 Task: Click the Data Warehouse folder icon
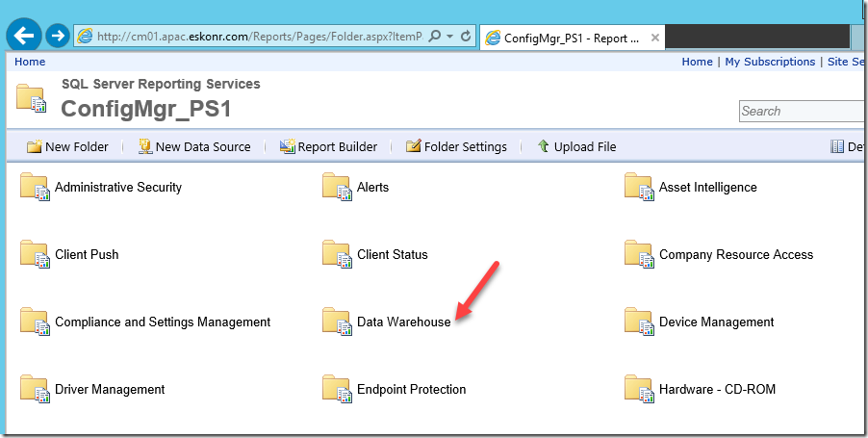[x=337, y=322]
